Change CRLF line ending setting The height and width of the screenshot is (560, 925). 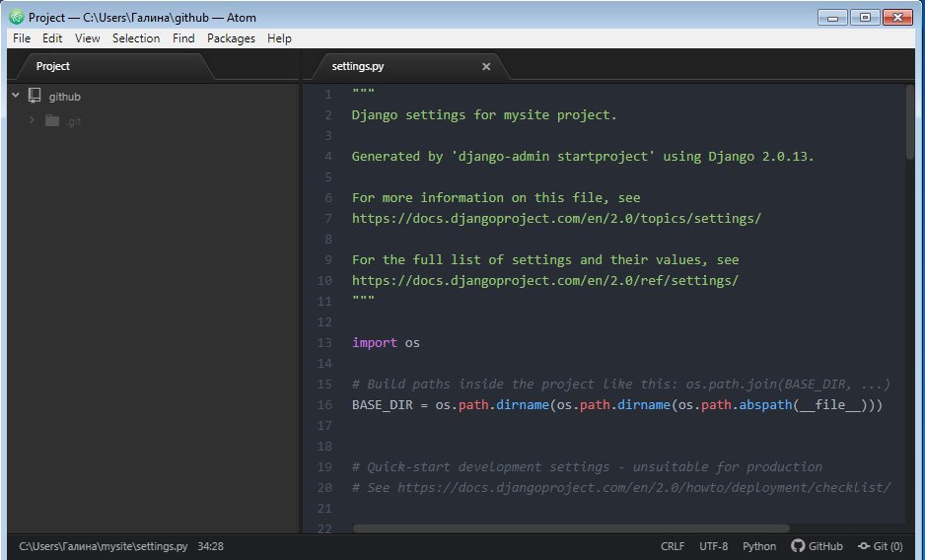673,546
